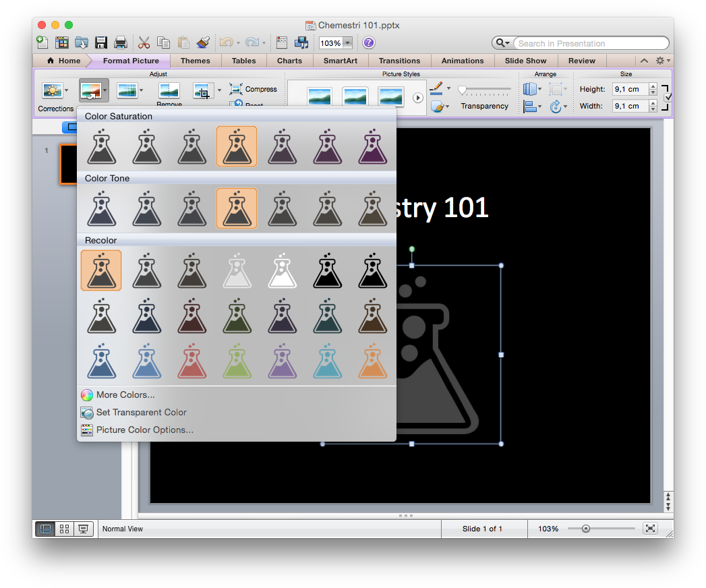Screen dimensions: 706x588
Task: Collapse the ribbon with the chevron
Action: click(645, 61)
